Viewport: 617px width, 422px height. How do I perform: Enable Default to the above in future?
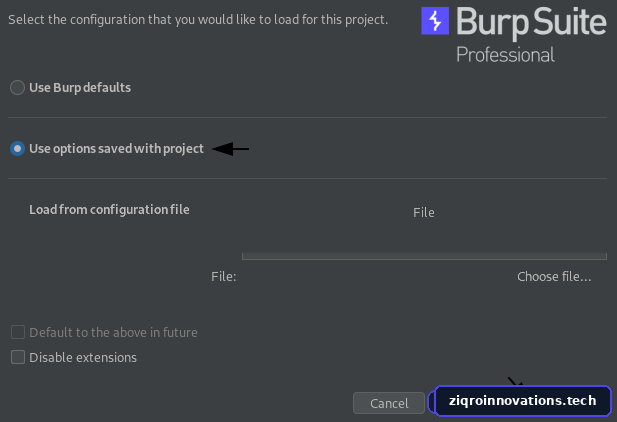(18, 332)
